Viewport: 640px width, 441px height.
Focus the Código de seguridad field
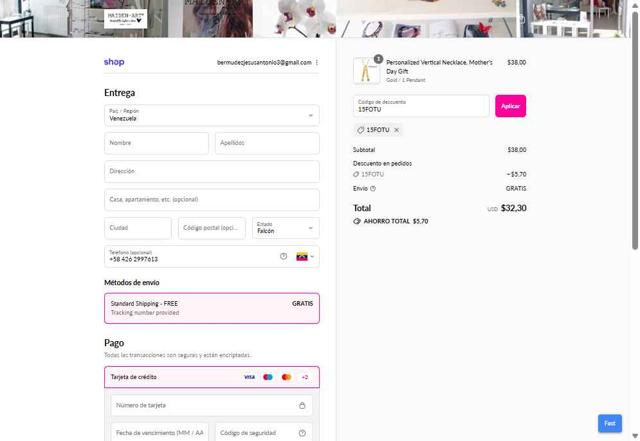pyautogui.click(x=264, y=432)
